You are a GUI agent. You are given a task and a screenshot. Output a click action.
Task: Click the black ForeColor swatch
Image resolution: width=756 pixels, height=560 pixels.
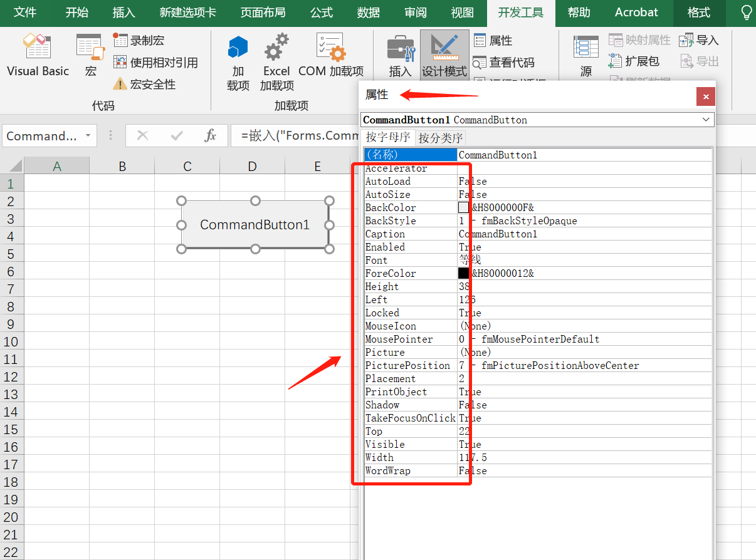tap(461, 272)
